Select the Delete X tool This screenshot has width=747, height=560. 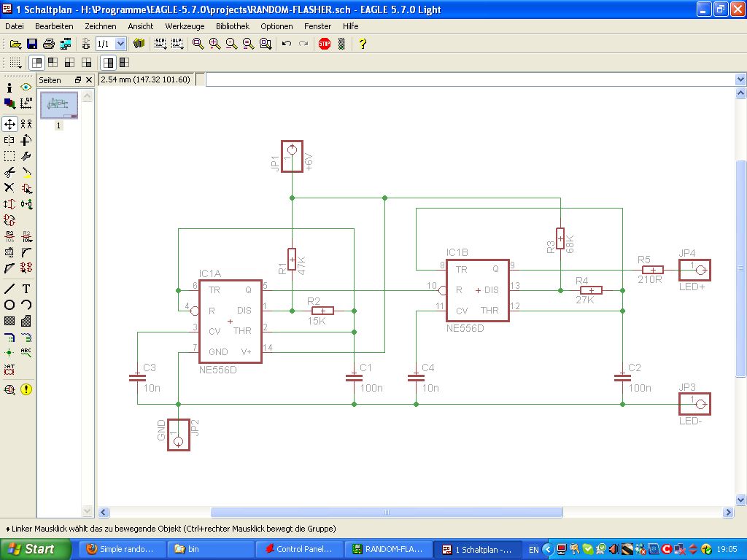tap(9, 188)
